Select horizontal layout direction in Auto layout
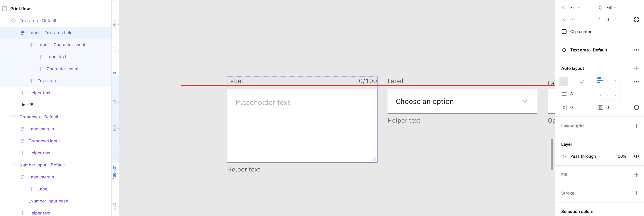The image size is (644, 216). [x=573, y=82]
